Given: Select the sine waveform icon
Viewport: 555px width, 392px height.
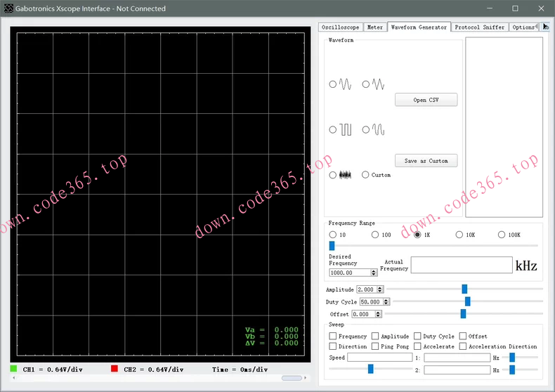Looking at the screenshot, I should click(344, 84).
